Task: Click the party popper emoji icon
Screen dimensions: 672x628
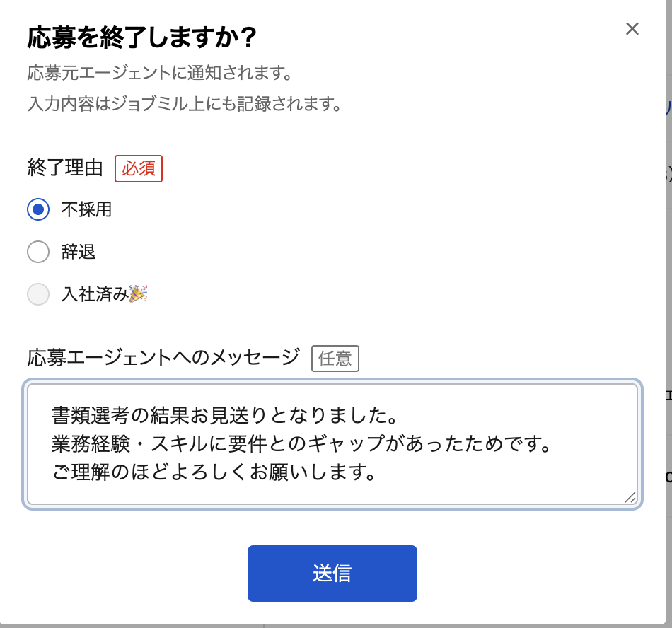Action: pyautogui.click(x=138, y=293)
